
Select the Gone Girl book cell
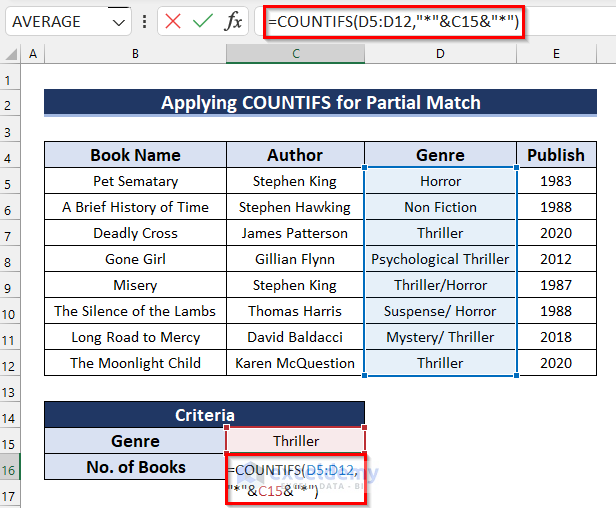pyautogui.click(x=135, y=259)
